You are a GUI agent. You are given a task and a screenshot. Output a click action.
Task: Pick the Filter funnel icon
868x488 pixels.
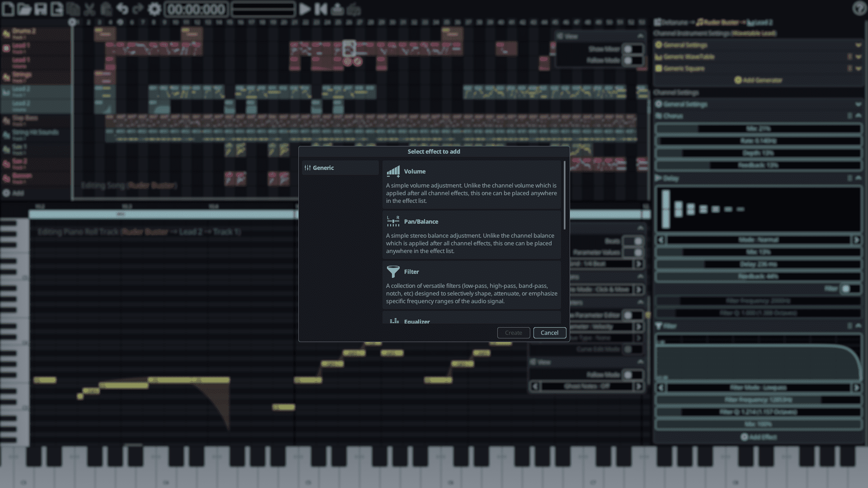tap(393, 272)
